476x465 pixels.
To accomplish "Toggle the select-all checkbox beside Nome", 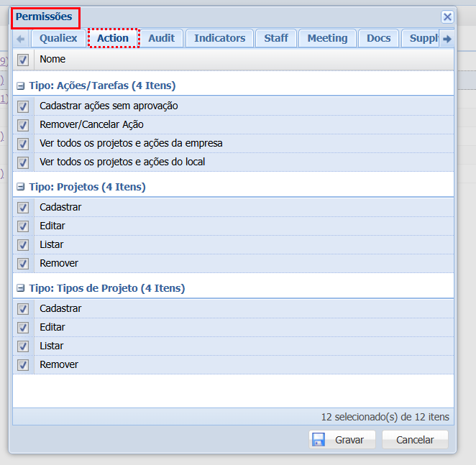I will coord(23,60).
